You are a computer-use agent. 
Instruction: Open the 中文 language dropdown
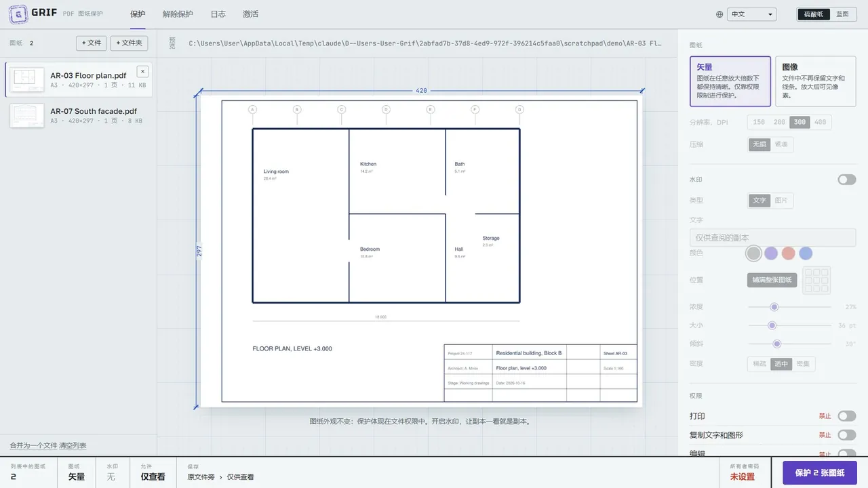(x=751, y=14)
